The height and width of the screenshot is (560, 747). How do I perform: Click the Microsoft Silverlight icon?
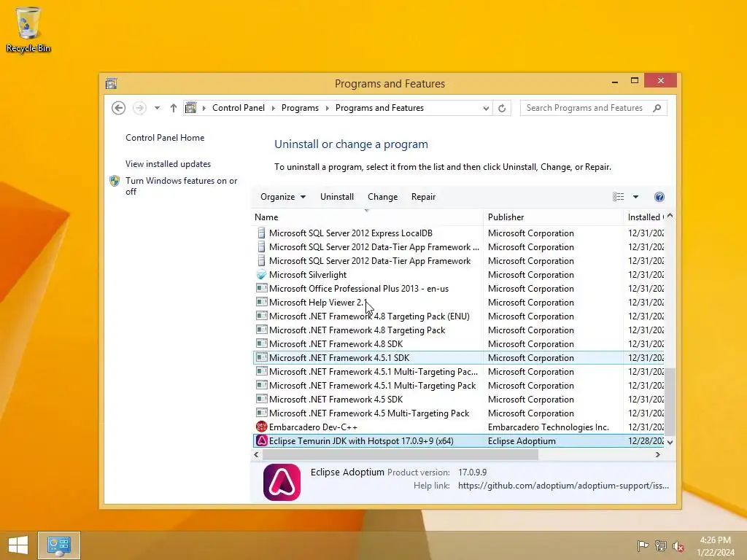pos(261,275)
